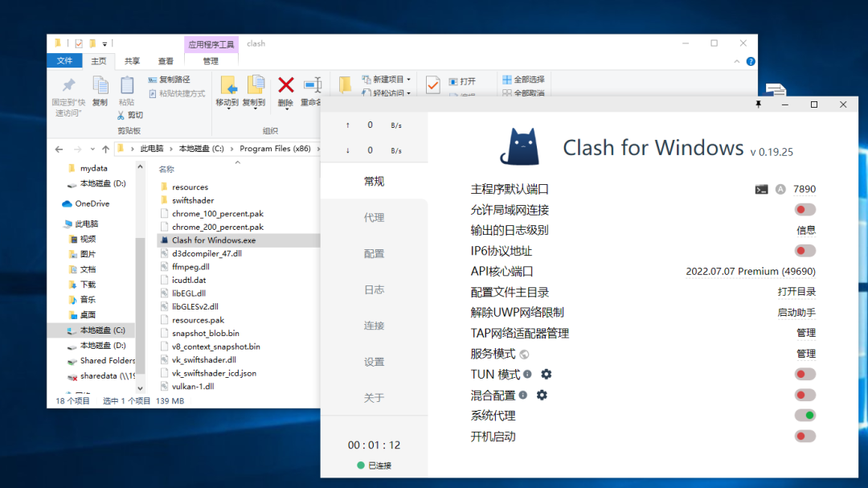The height and width of the screenshot is (488, 868).
Task: Pin the Clash window on top
Action: (759, 105)
